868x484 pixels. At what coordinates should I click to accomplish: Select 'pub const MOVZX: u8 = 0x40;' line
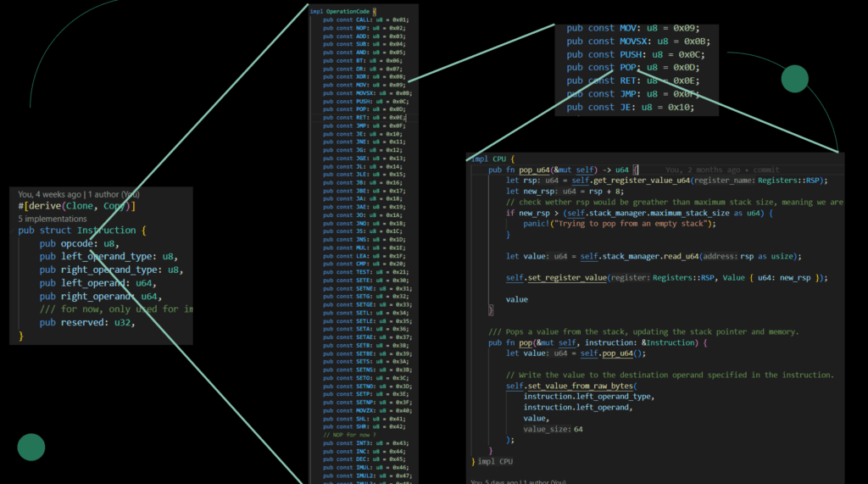point(368,410)
